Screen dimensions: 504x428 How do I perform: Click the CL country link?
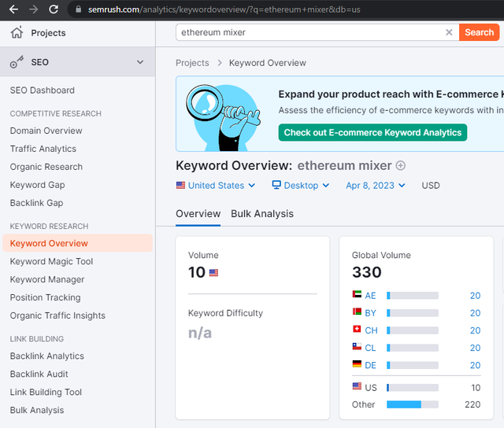370,348
